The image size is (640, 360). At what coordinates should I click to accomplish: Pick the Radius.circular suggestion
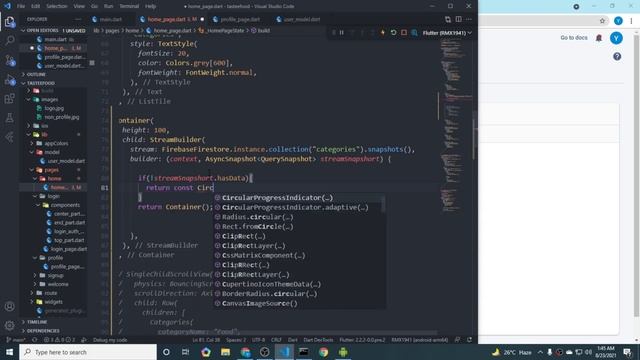tap(299, 217)
